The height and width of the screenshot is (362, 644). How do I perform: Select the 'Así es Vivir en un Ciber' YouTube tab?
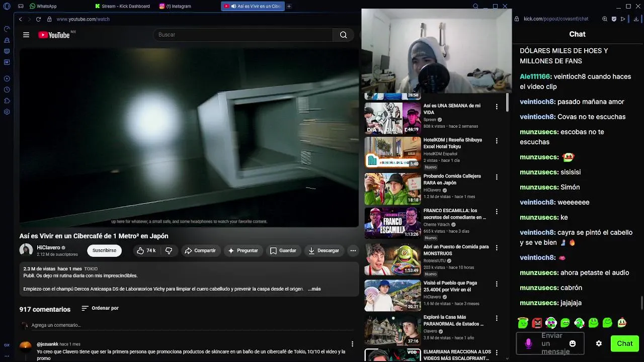[x=253, y=6]
